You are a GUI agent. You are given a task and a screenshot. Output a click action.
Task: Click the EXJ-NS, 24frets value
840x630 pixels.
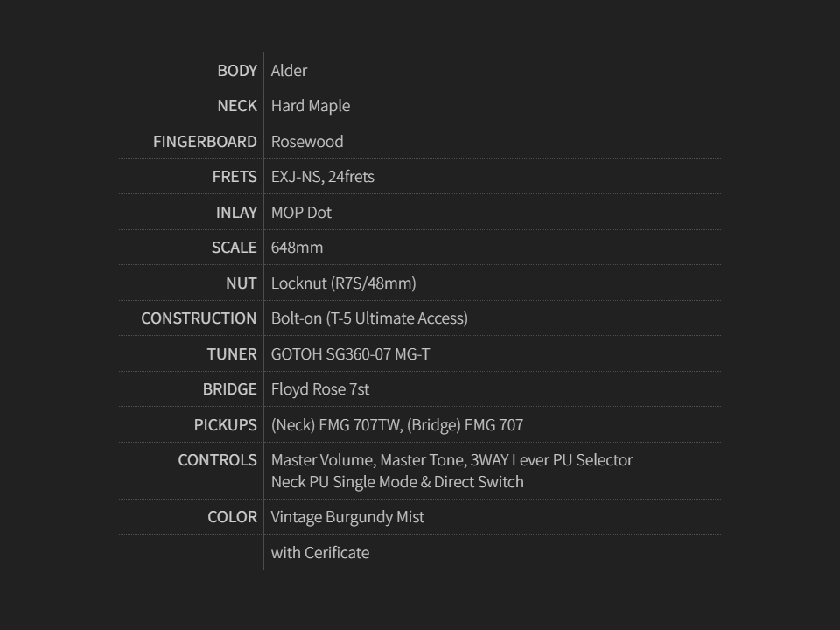pyautogui.click(x=323, y=177)
